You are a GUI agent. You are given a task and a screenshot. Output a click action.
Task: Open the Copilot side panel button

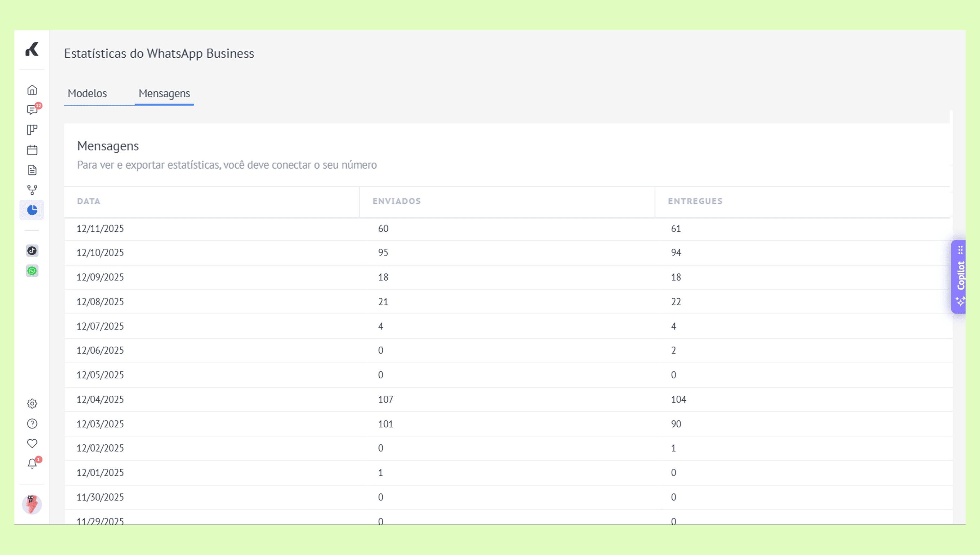959,277
